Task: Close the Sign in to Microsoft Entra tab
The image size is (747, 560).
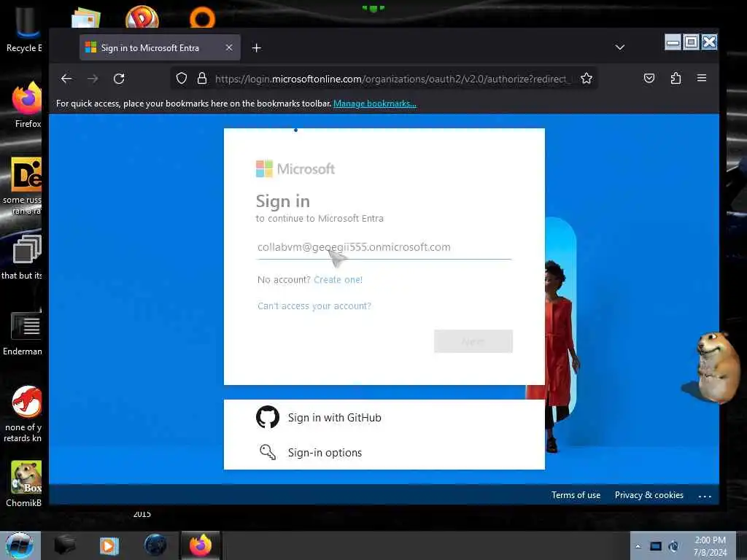Action: click(x=229, y=47)
